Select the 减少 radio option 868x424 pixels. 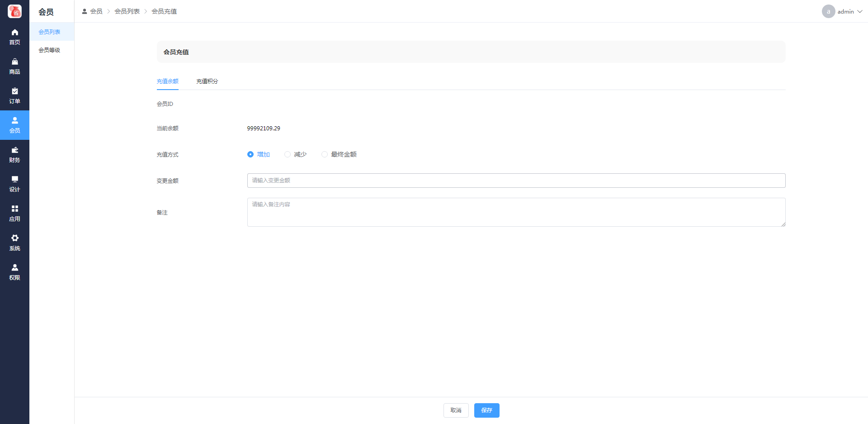tap(288, 154)
